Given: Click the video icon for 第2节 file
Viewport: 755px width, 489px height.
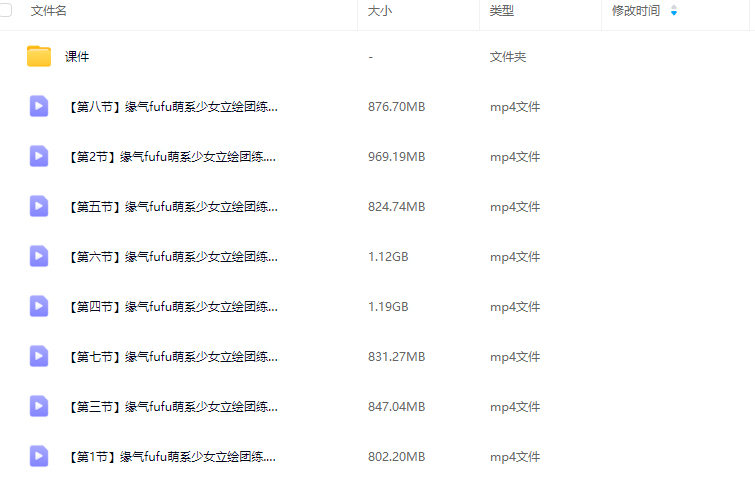Looking at the screenshot, I should [x=39, y=156].
